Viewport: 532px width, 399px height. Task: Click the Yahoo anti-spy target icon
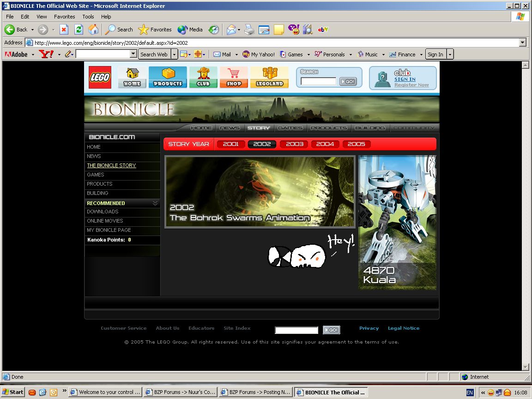pos(198,54)
